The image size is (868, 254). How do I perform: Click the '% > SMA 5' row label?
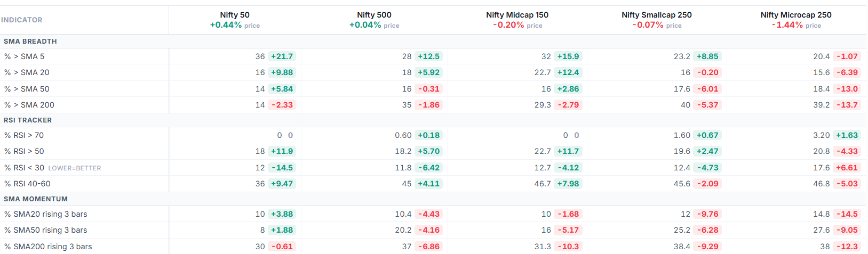(25, 56)
